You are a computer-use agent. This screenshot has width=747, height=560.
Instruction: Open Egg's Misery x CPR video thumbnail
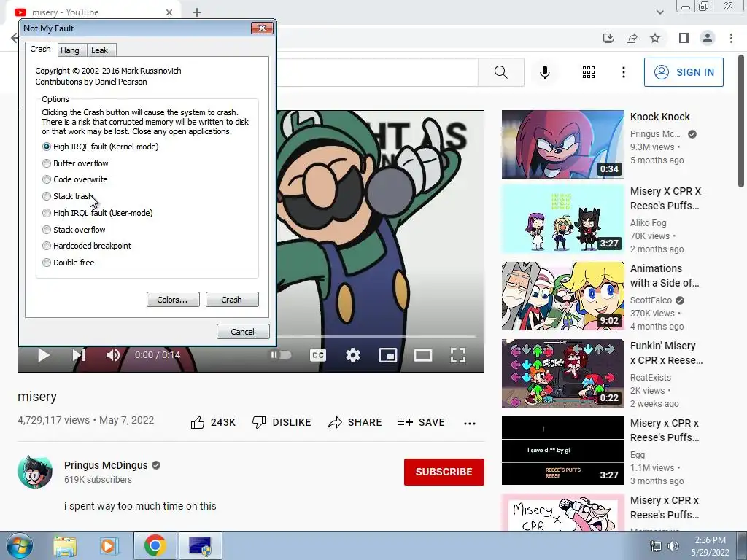(562, 451)
